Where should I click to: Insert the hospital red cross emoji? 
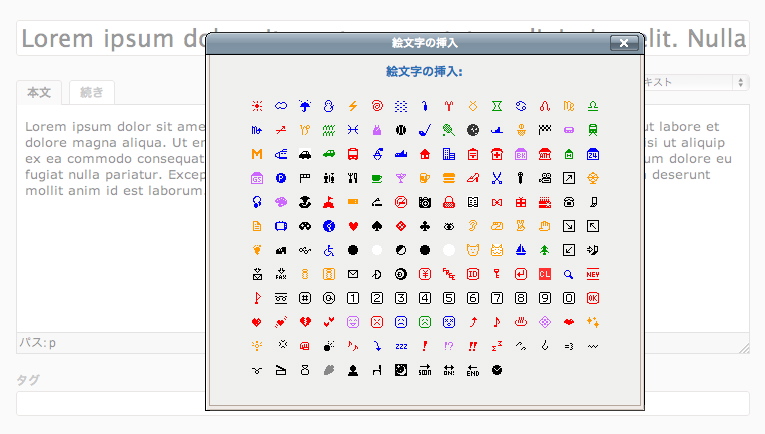coord(497,154)
